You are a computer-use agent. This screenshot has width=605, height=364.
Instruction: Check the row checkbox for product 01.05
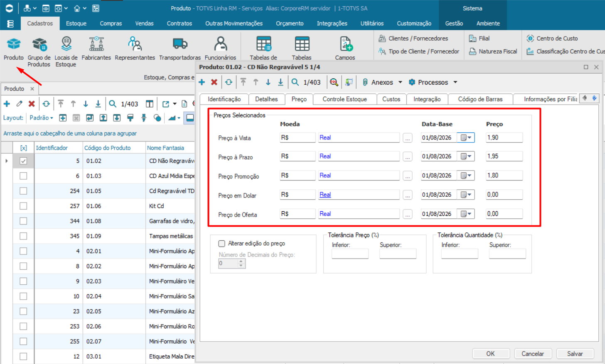coord(23,191)
